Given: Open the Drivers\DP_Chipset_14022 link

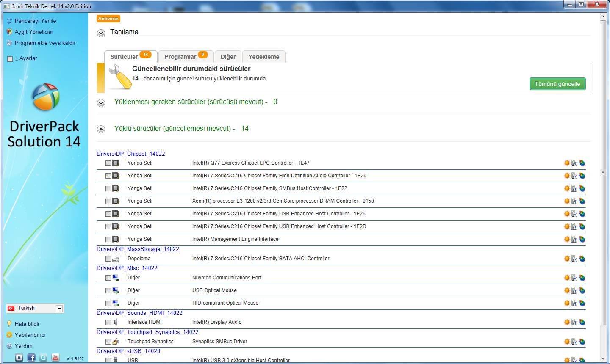Looking at the screenshot, I should (x=131, y=154).
